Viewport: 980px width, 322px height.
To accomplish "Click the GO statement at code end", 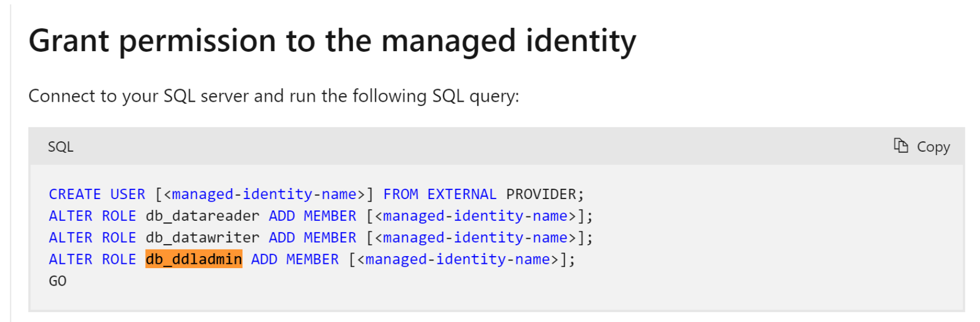I will pyautogui.click(x=58, y=281).
